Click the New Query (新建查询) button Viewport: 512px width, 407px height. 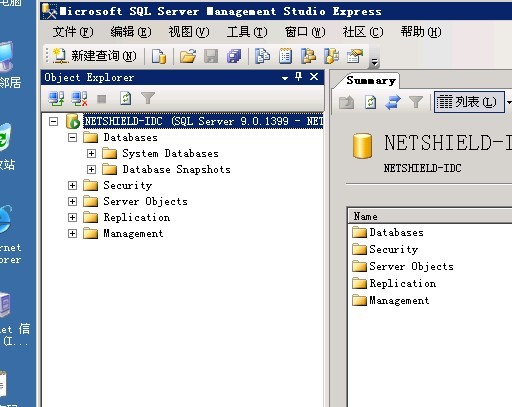(x=95, y=56)
